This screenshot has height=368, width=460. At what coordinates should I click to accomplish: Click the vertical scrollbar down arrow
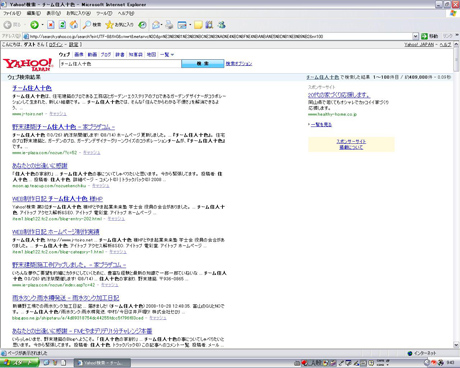coord(456,345)
